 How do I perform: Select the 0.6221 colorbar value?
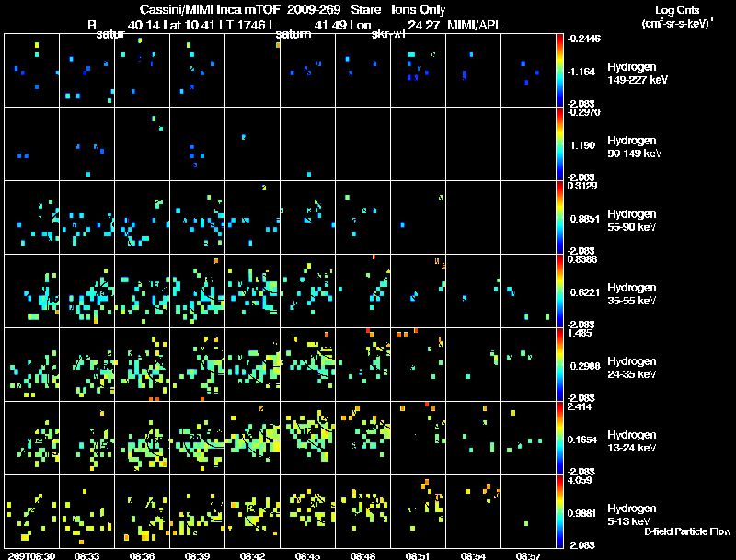(x=585, y=292)
